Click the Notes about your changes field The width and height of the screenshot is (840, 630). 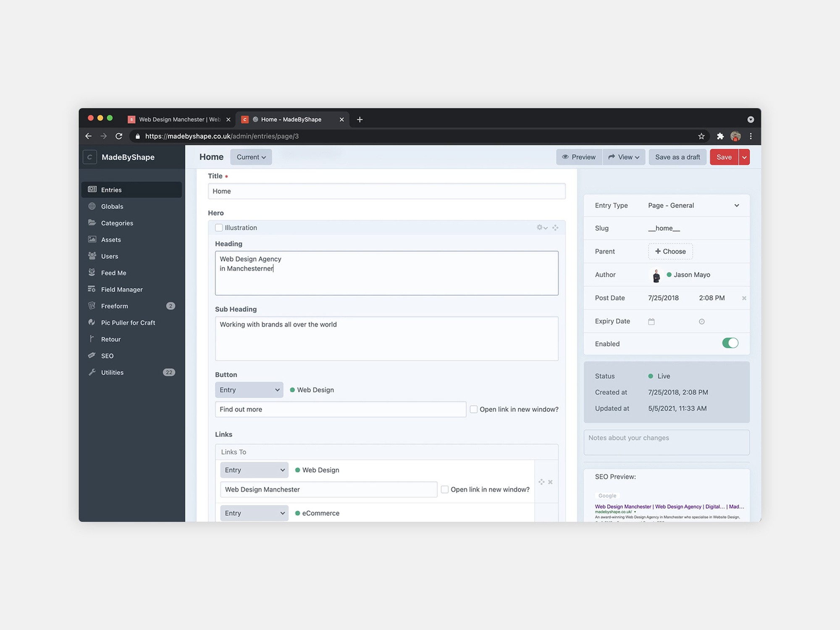click(667, 442)
